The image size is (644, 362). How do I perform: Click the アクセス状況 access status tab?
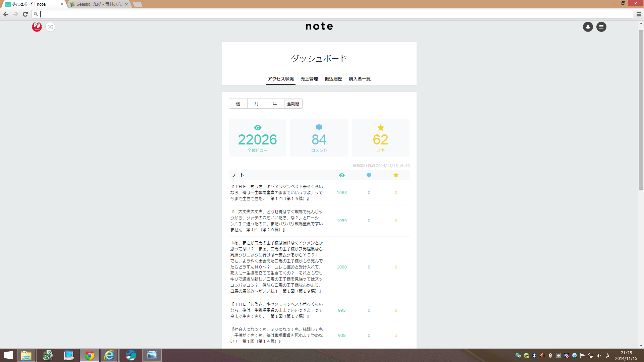coord(280,79)
